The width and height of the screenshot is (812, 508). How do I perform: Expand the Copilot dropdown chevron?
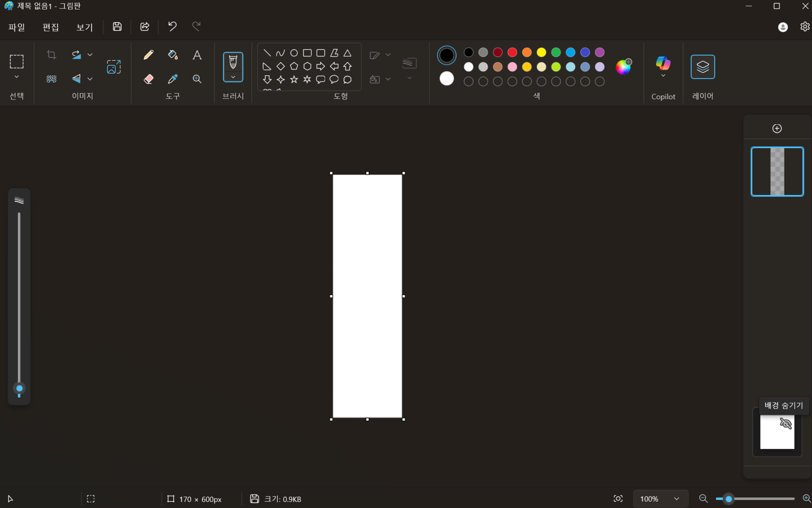(663, 75)
